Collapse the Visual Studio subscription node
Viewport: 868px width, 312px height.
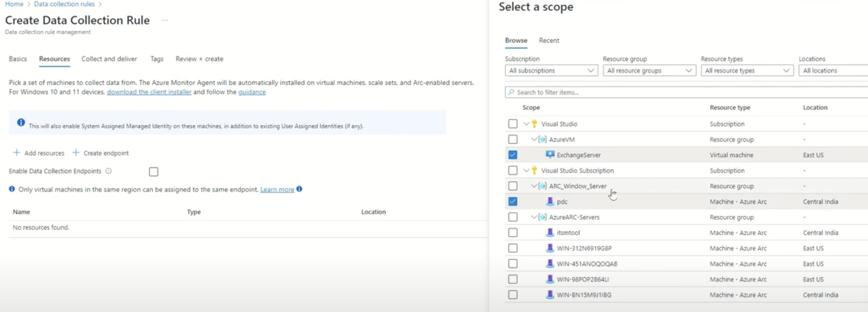526,124
